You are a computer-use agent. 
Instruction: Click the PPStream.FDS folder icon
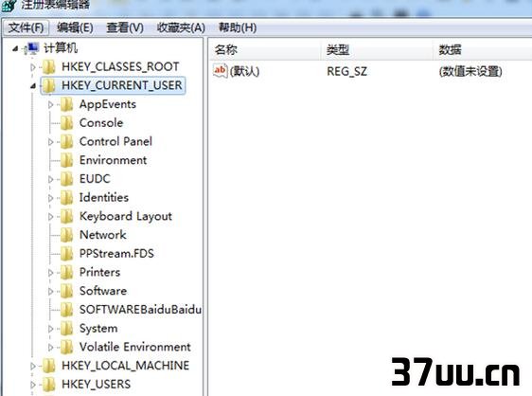[67, 254]
